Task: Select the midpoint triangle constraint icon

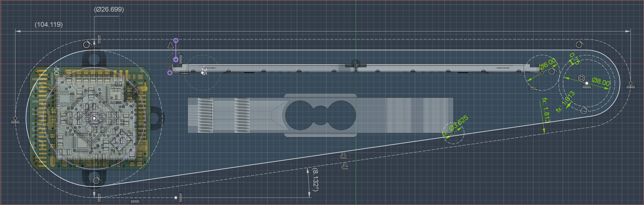Action: [x=170, y=45]
